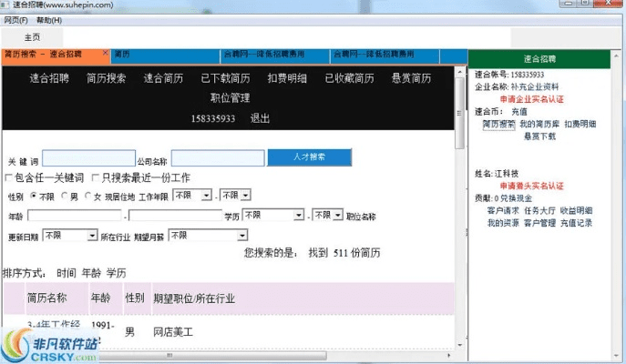This screenshot has height=364, width=626.
Task: Enable 只搜索最近一份工作 checkbox
Action: [96, 177]
